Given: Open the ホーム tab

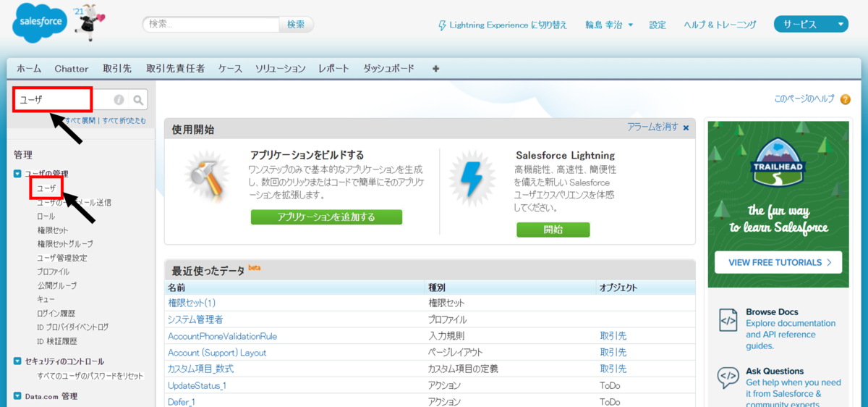Looking at the screenshot, I should [29, 69].
